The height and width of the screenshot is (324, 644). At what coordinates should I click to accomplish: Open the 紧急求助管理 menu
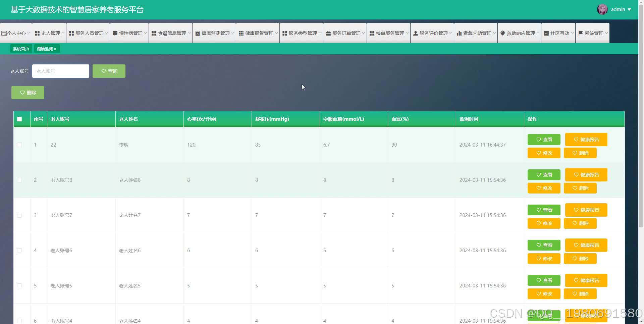point(476,33)
